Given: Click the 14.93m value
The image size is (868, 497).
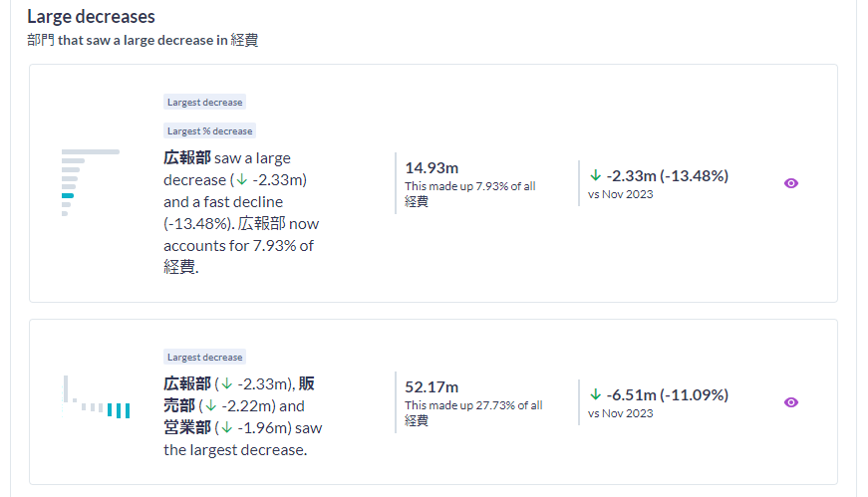Looking at the screenshot, I should (x=432, y=167).
